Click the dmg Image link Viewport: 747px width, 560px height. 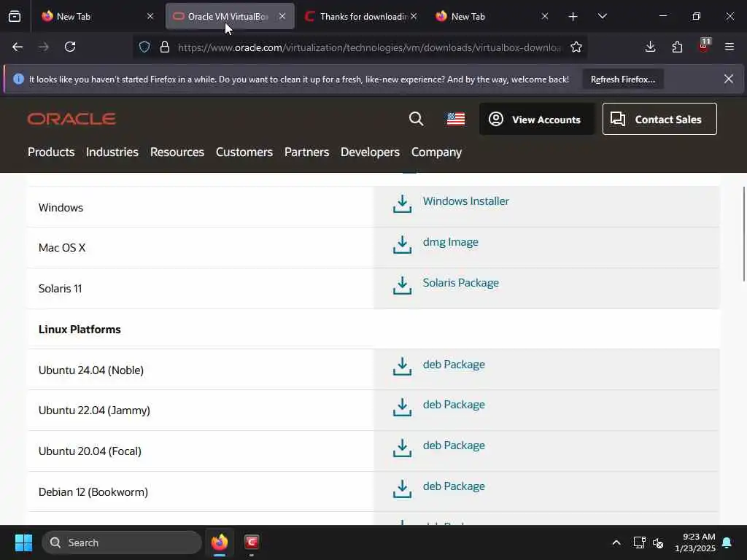tap(450, 242)
